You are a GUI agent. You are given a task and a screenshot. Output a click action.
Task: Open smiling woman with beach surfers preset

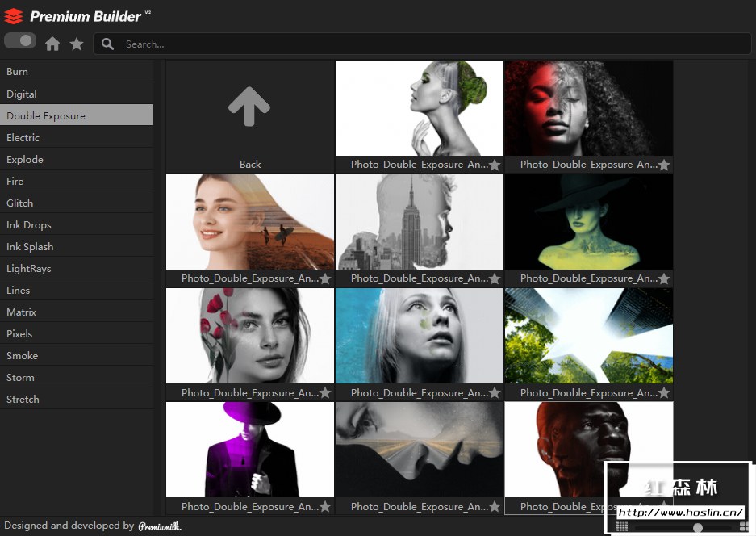click(x=250, y=222)
